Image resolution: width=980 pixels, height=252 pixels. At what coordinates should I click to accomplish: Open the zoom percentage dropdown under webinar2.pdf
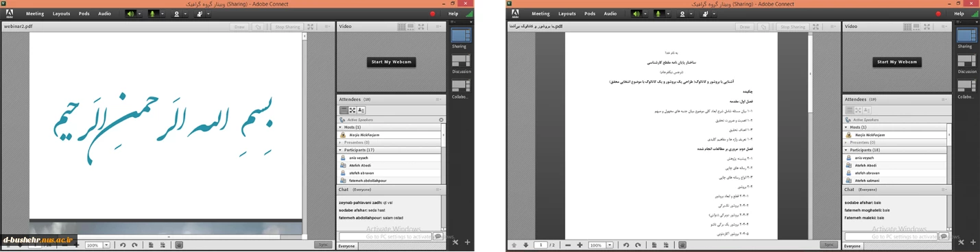point(106,244)
